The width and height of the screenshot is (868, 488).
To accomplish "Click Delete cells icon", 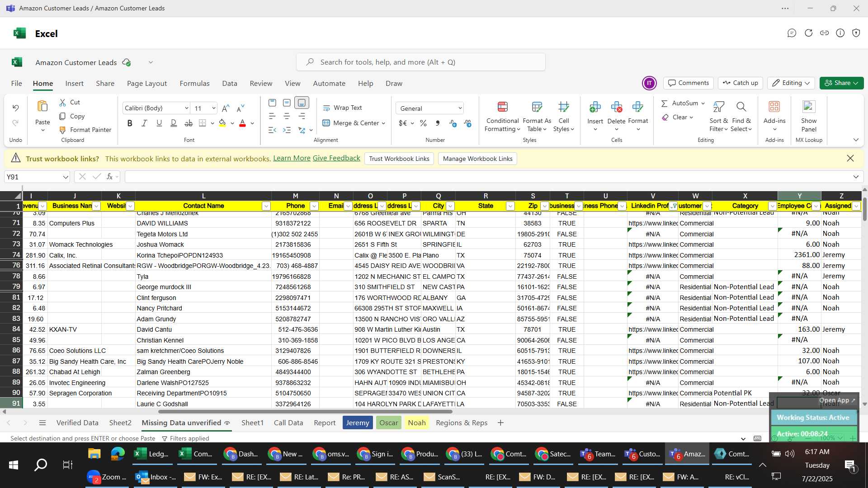I will 616,107.
